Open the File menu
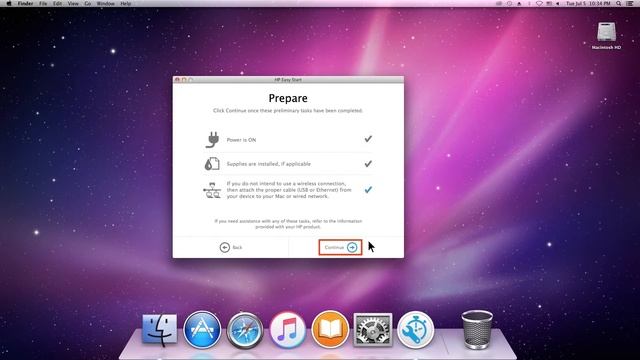This screenshot has height=360, width=640. (x=43, y=3)
